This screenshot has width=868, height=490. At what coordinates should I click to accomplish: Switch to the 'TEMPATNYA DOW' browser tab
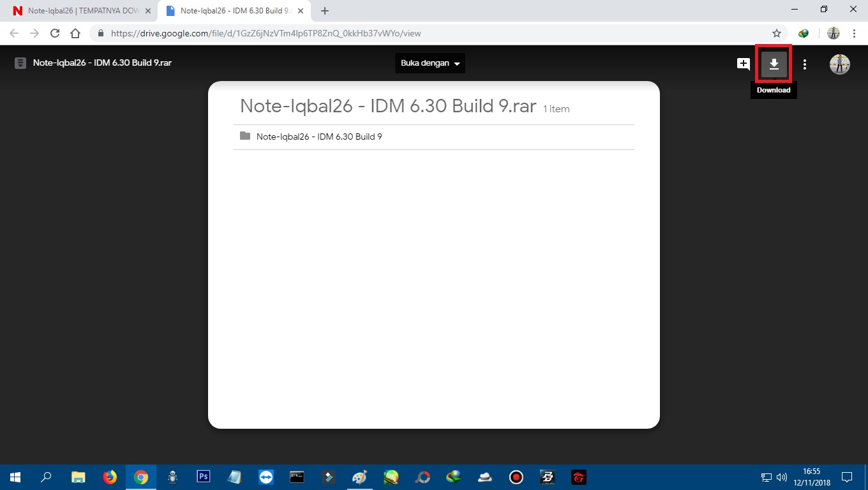(x=82, y=11)
